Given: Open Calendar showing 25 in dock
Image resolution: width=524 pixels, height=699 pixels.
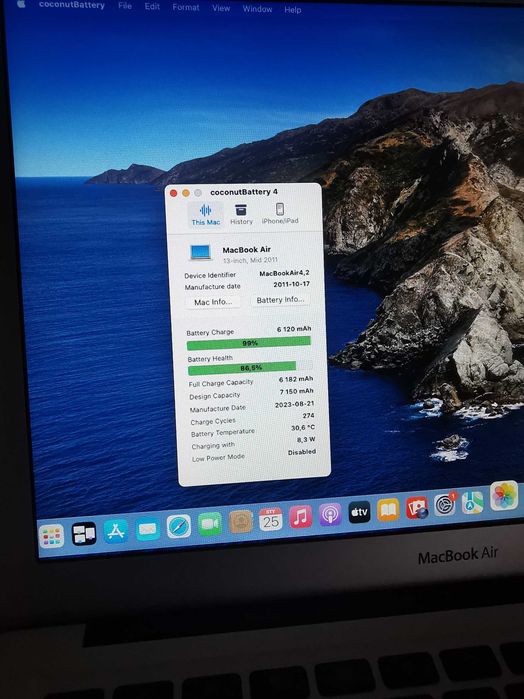Looking at the screenshot, I should [x=271, y=519].
